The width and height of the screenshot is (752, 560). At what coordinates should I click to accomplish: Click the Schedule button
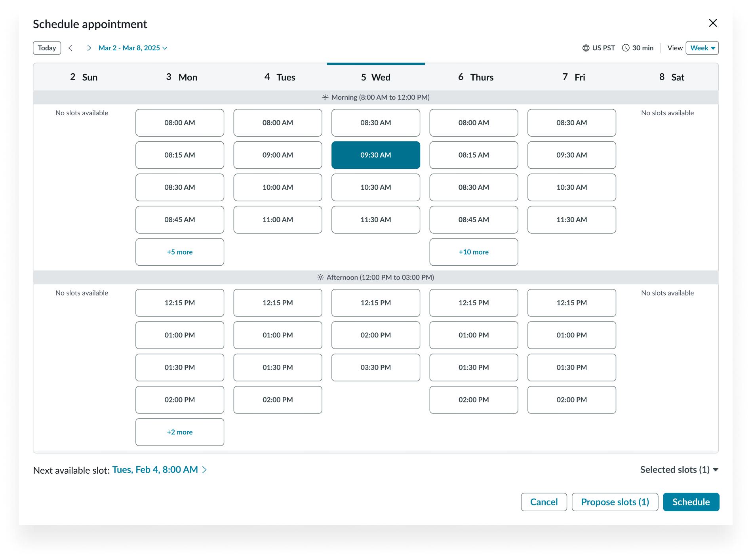pyautogui.click(x=691, y=502)
